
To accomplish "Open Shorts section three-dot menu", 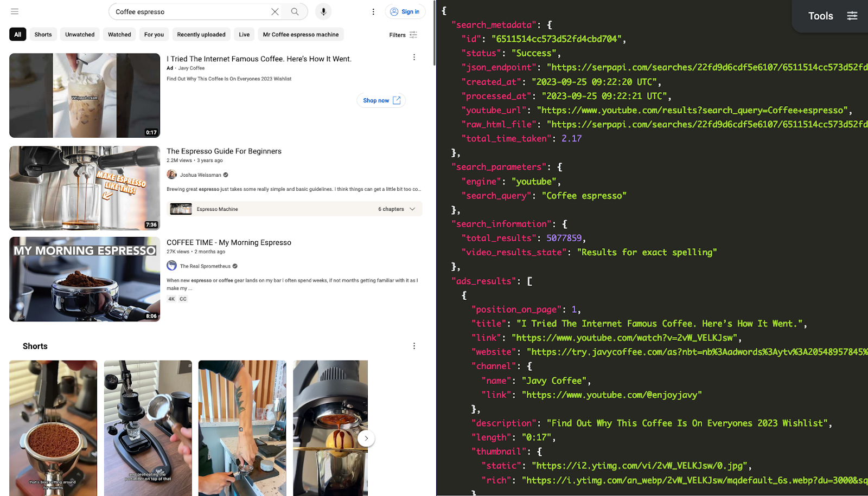I will tap(414, 346).
